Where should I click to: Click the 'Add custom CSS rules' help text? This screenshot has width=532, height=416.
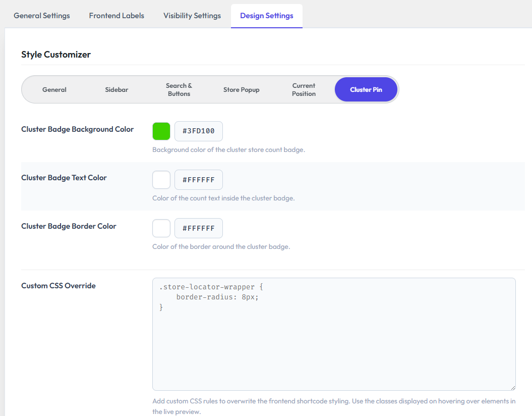coord(334,406)
